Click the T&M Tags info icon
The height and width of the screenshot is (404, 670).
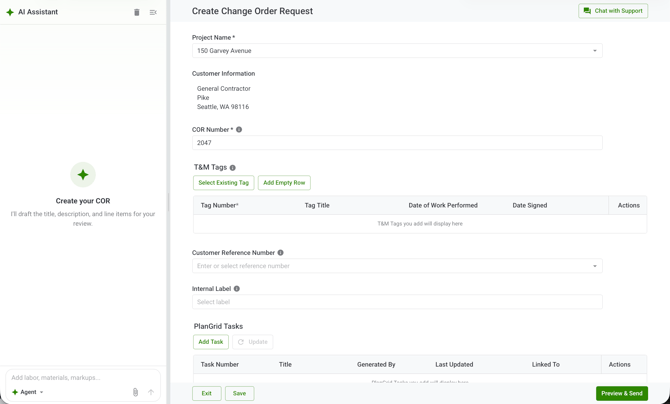tap(232, 168)
